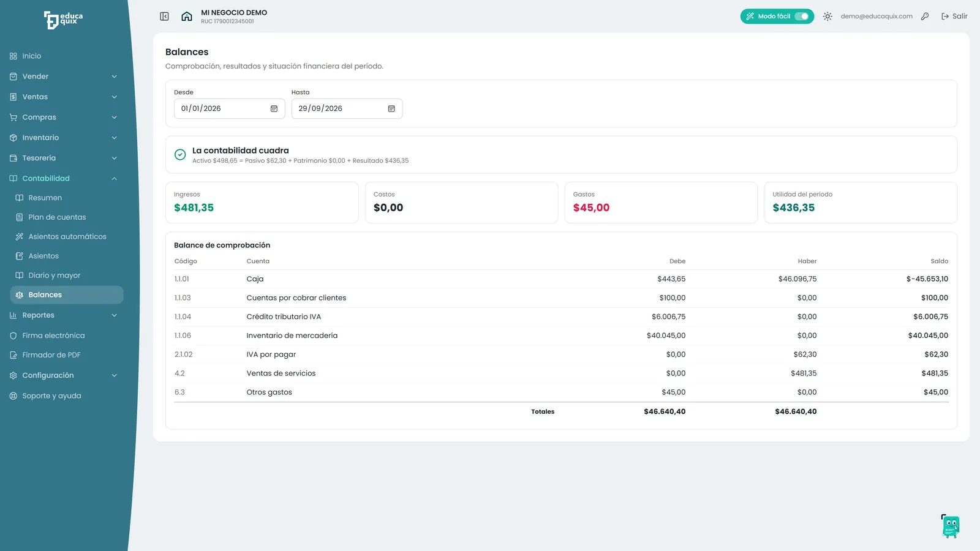Open the Desde date calendar picker icon
The width and height of the screenshot is (980, 551).
(x=274, y=109)
